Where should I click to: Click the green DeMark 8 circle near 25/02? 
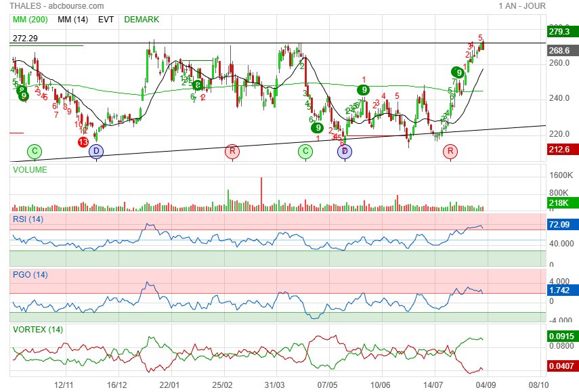tap(198, 85)
